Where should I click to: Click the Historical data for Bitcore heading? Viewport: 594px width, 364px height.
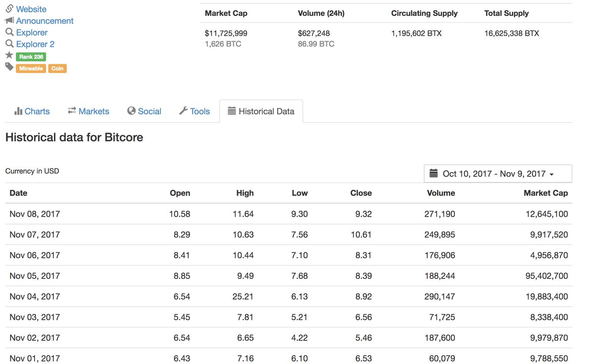pyautogui.click(x=74, y=137)
